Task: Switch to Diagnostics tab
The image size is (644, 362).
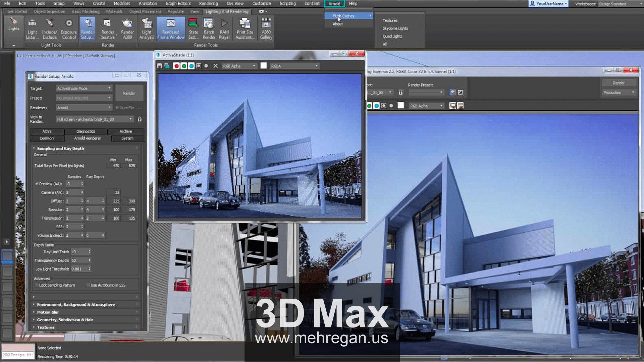Action: click(86, 131)
